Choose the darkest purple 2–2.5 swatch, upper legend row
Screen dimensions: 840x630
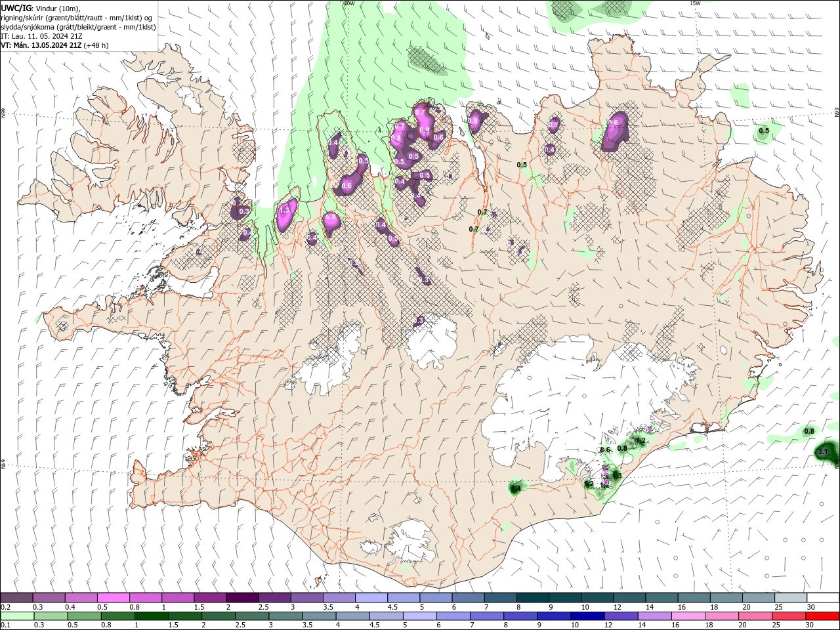tap(242, 597)
